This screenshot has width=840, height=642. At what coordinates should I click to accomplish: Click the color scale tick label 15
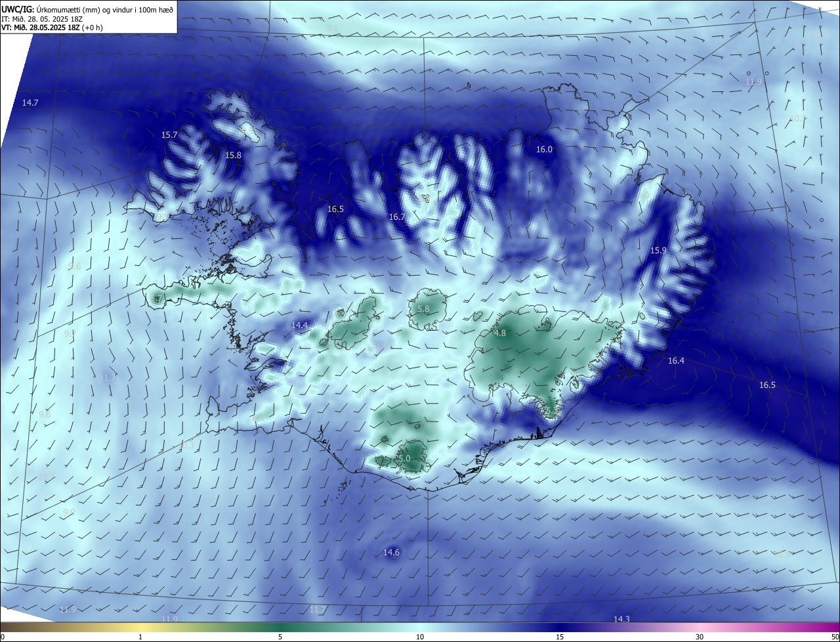(x=560, y=637)
